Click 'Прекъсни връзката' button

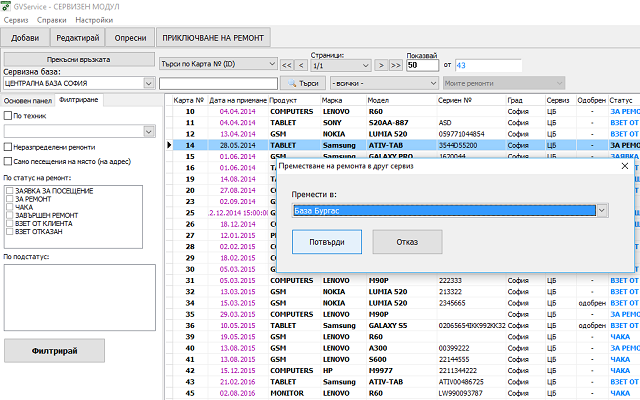pos(79,59)
